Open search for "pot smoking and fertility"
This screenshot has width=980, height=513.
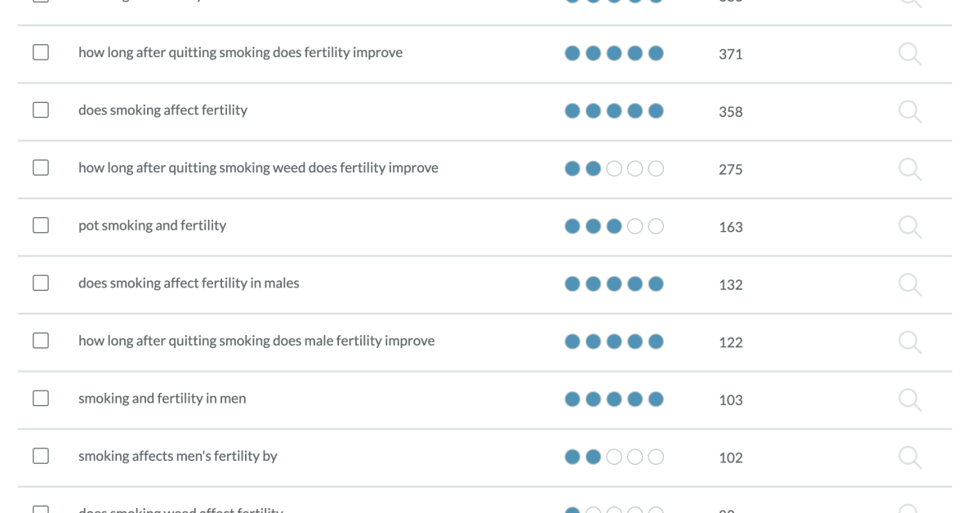[x=910, y=227]
